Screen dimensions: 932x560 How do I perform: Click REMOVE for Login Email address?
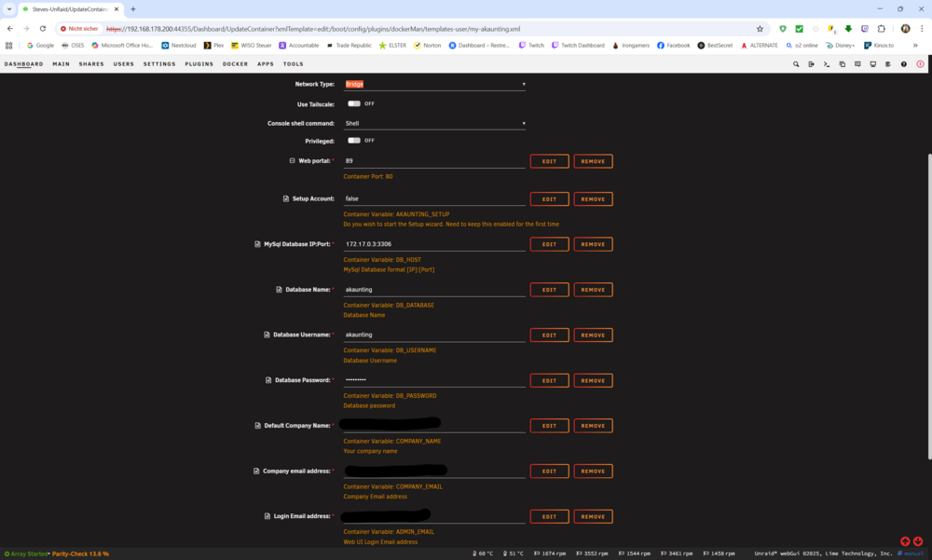[593, 516]
